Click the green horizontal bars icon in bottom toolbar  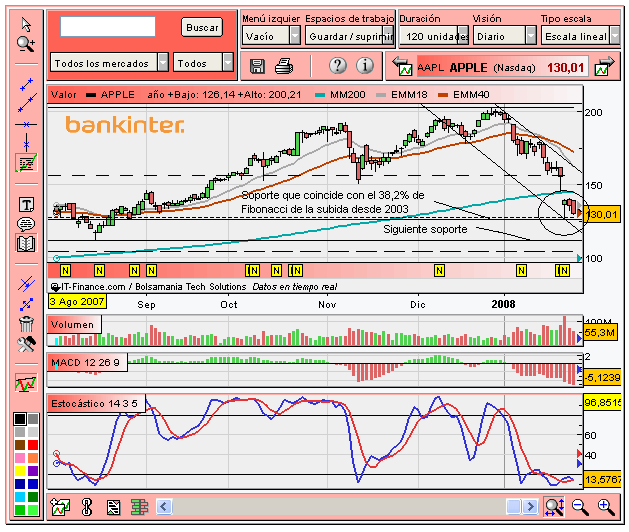click(x=140, y=507)
